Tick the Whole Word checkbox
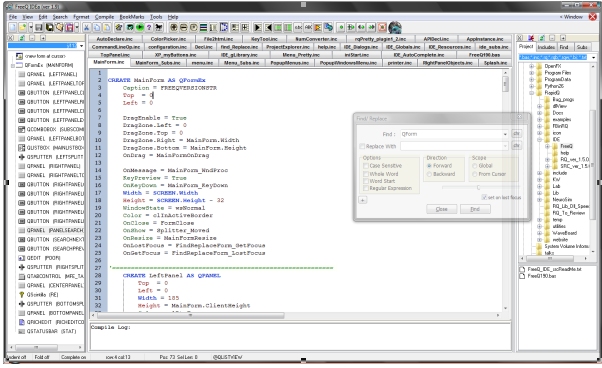The image size is (602, 368). [366, 174]
